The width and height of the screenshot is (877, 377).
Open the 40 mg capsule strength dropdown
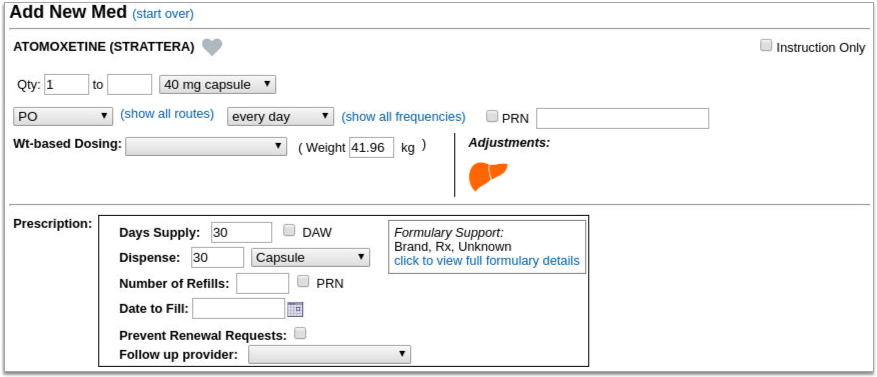(x=218, y=85)
